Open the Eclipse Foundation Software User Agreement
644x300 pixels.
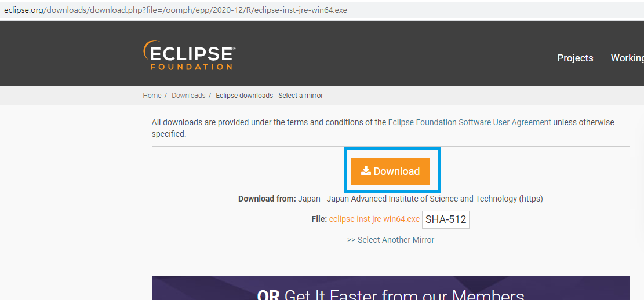(470, 122)
